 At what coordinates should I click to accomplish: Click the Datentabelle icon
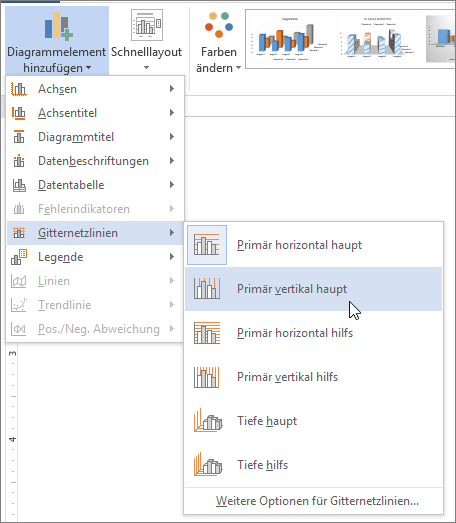coord(19,185)
